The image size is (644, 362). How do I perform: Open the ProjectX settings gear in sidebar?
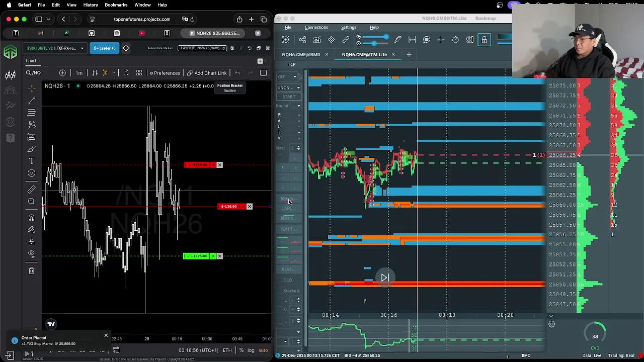point(10,121)
